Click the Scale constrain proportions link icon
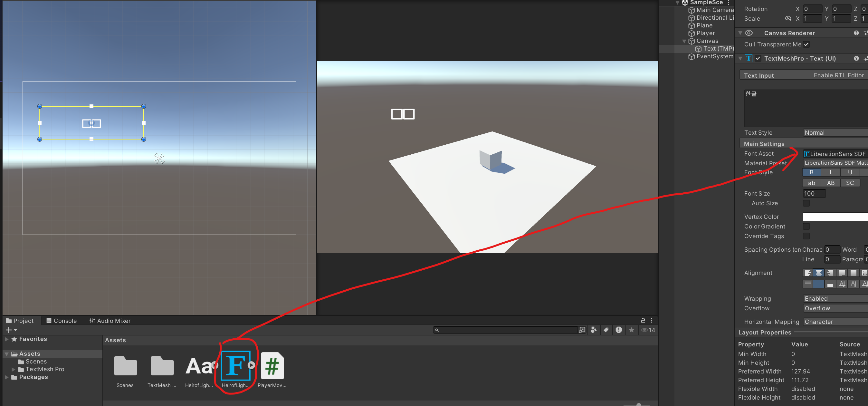Viewport: 868px width, 406px height. 788,19
